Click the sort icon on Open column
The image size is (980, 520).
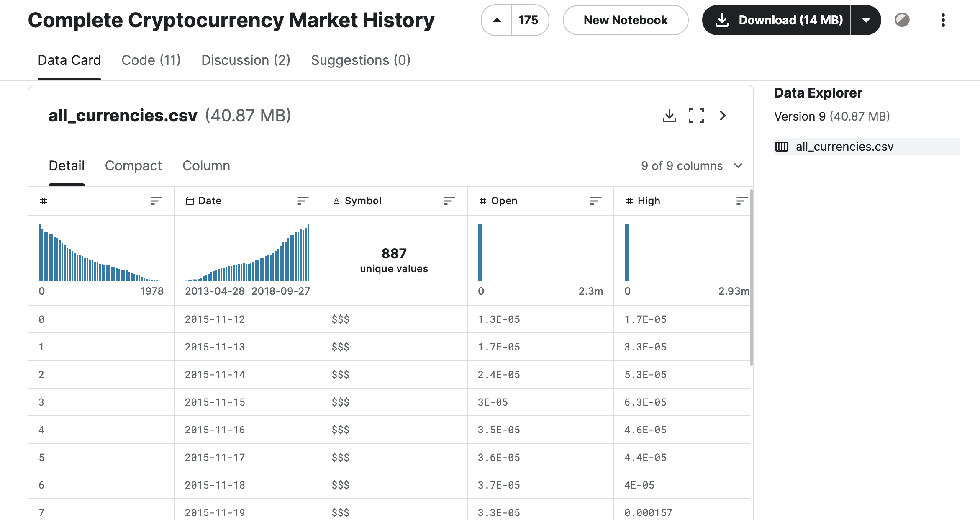tap(594, 201)
